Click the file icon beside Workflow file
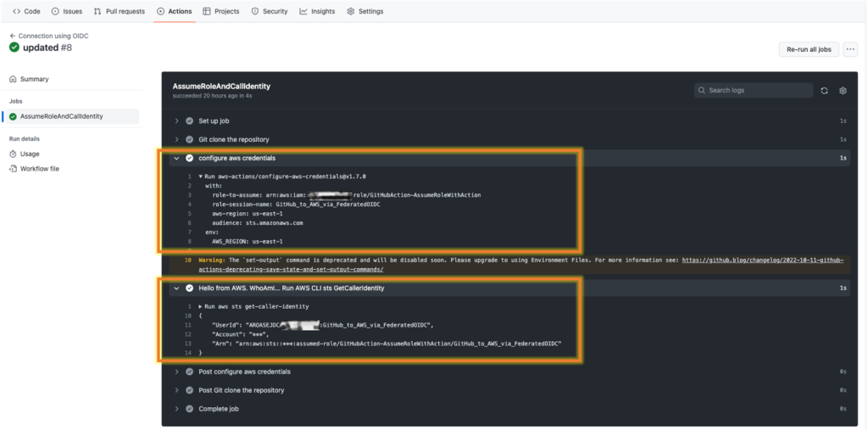 point(13,168)
